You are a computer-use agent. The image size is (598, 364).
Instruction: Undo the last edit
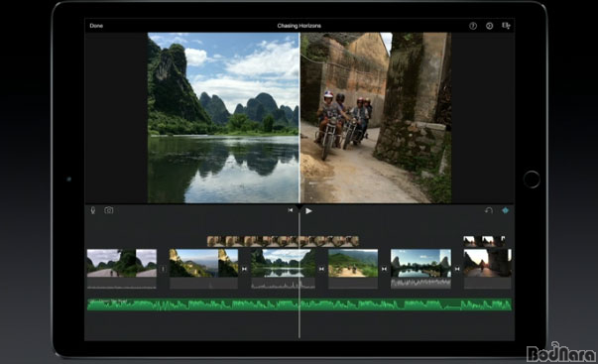pos(489,210)
